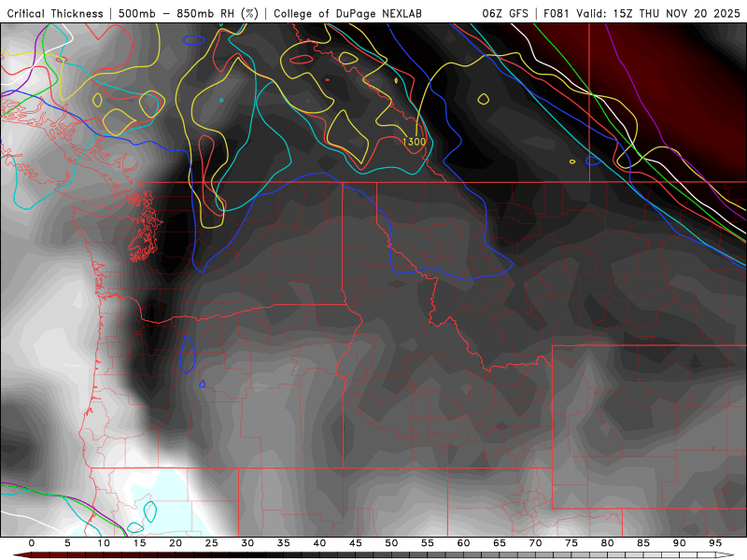Click the 40 tick on RH scale

319,543
